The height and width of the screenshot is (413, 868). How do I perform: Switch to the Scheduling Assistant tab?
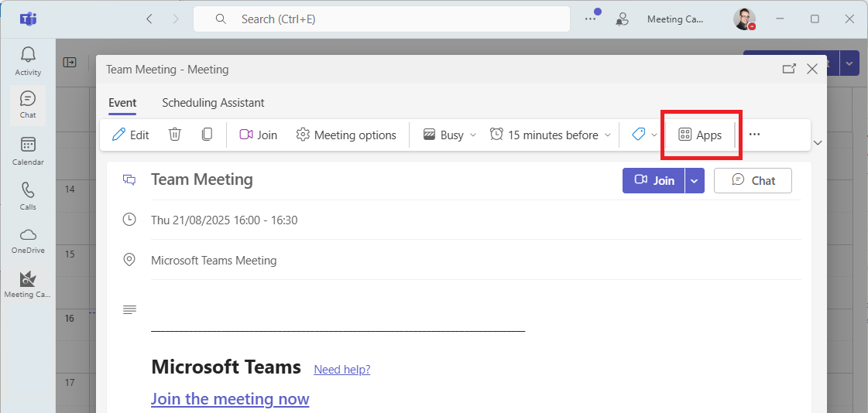coord(213,103)
